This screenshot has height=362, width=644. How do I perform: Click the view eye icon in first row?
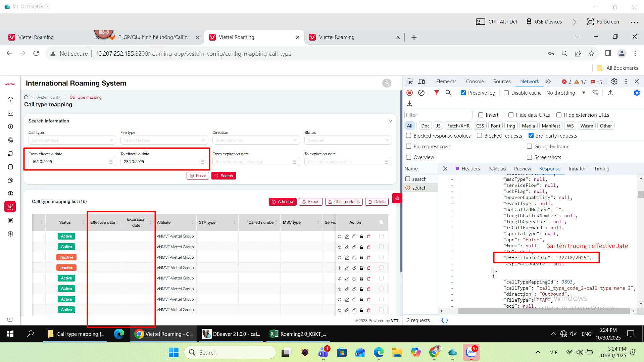pos(339,237)
